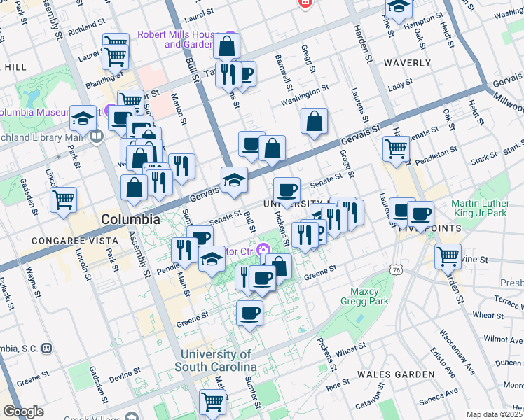Select the shopping bag marker beside Robert Mills House
The image size is (524, 420).
(226, 46)
